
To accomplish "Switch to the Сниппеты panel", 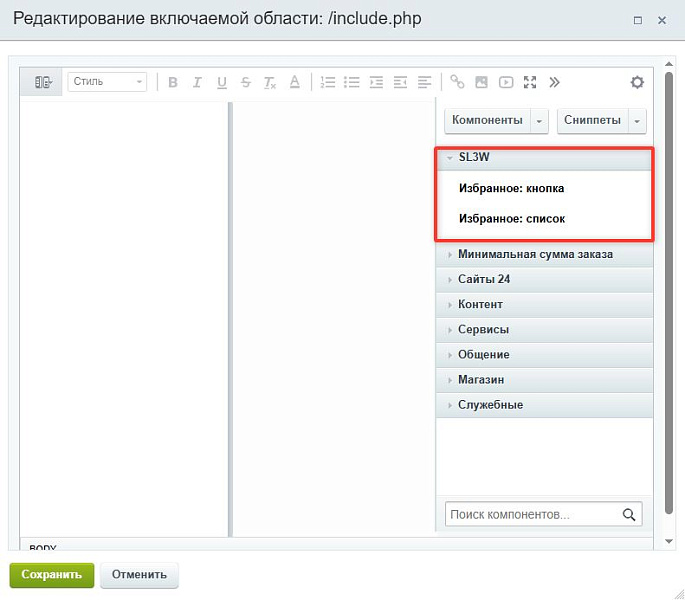I will click(x=592, y=120).
